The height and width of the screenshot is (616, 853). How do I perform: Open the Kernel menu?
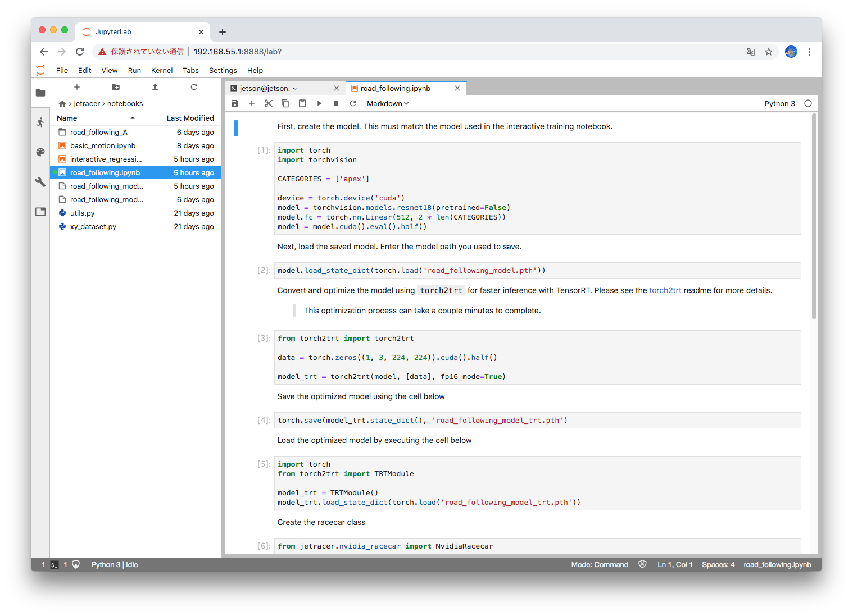click(162, 70)
